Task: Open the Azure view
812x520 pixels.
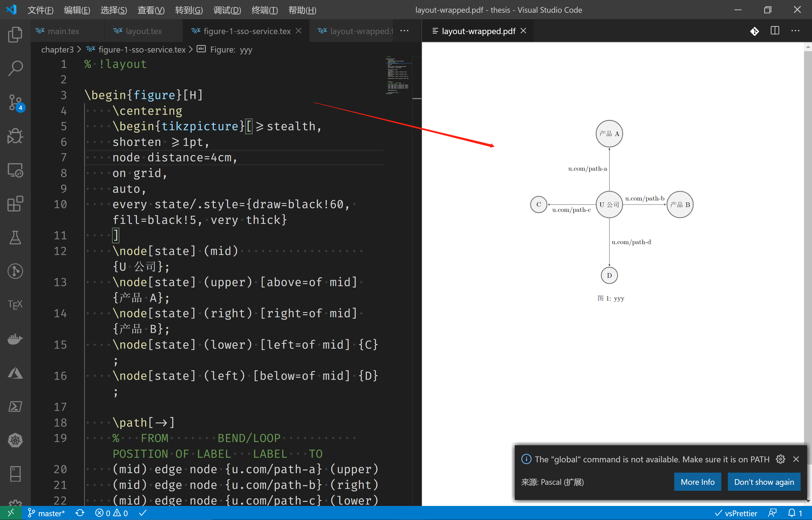Action: coord(15,373)
